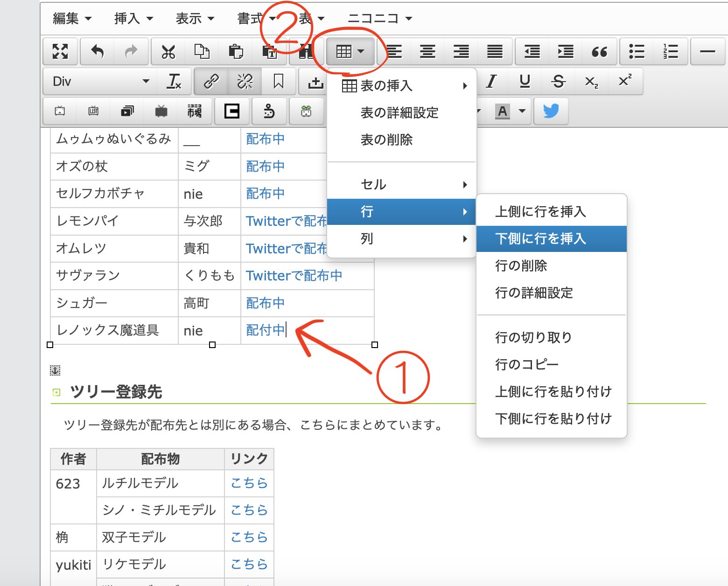
Task: Select 表の削除
Action: point(402,140)
